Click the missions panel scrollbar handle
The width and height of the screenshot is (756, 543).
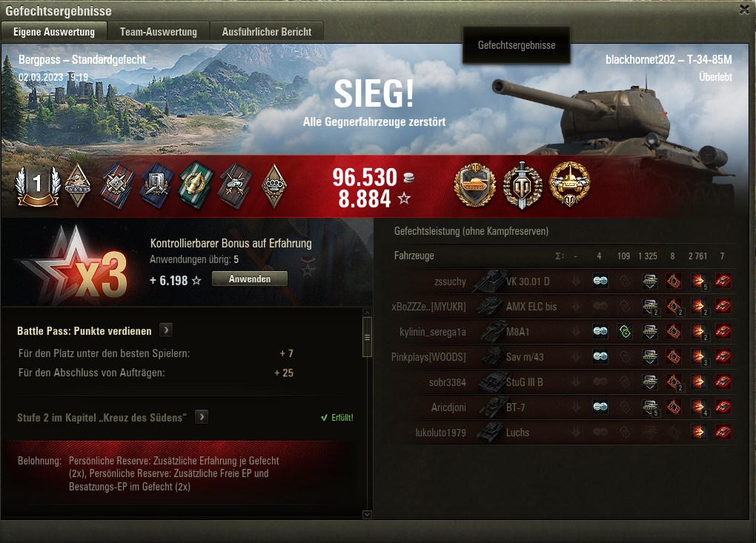click(367, 337)
